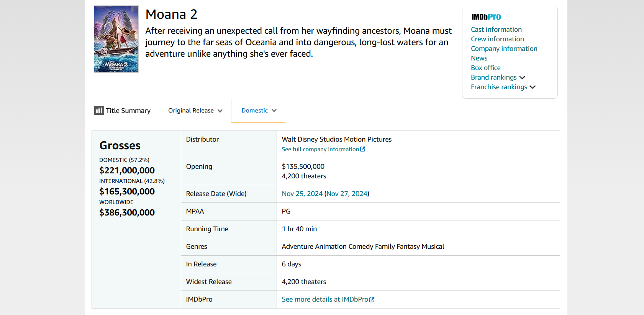Screen dimensions: 644x315
Task: Select the international gross $165,300,000
Action: point(127,191)
